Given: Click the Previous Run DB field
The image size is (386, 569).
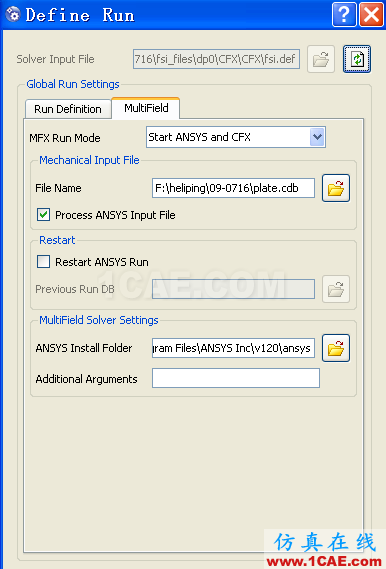Looking at the screenshot, I should coord(233,289).
